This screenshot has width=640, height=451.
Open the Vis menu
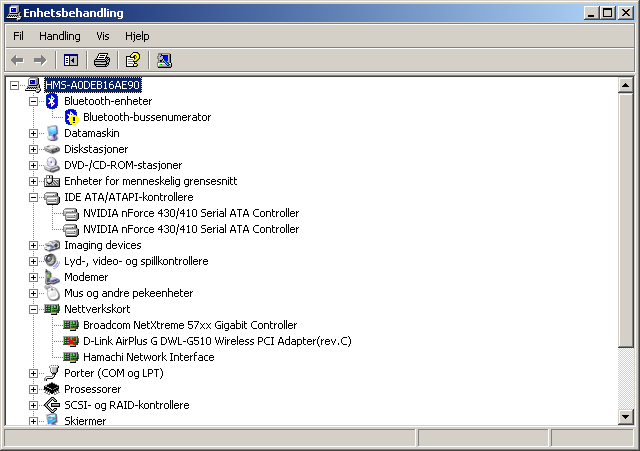point(103,36)
